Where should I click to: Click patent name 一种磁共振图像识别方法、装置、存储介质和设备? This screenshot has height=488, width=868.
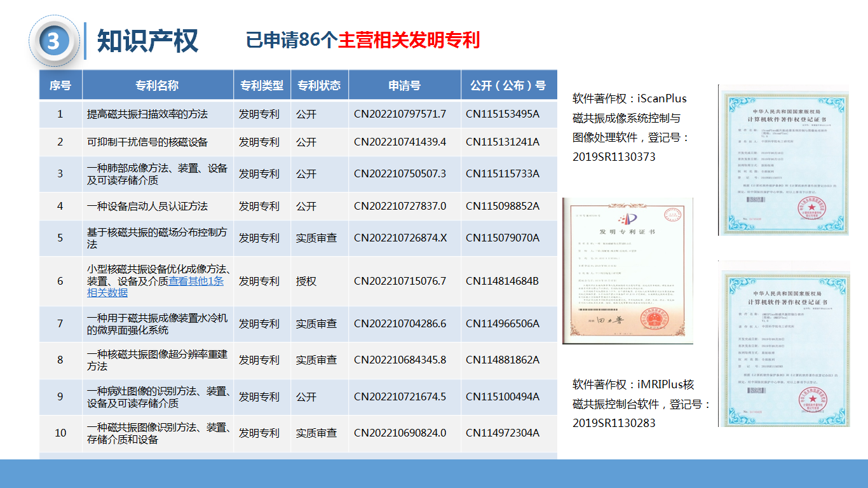[x=159, y=433]
